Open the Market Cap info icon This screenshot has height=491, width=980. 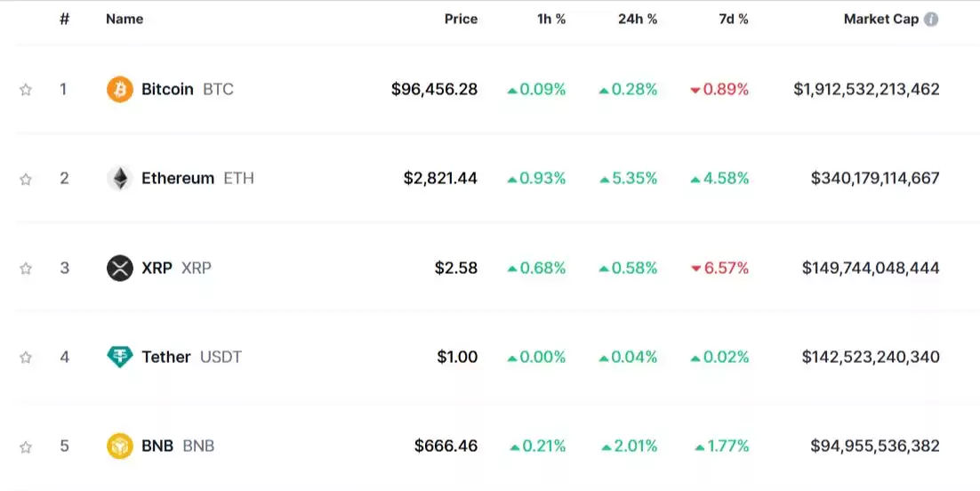(931, 20)
